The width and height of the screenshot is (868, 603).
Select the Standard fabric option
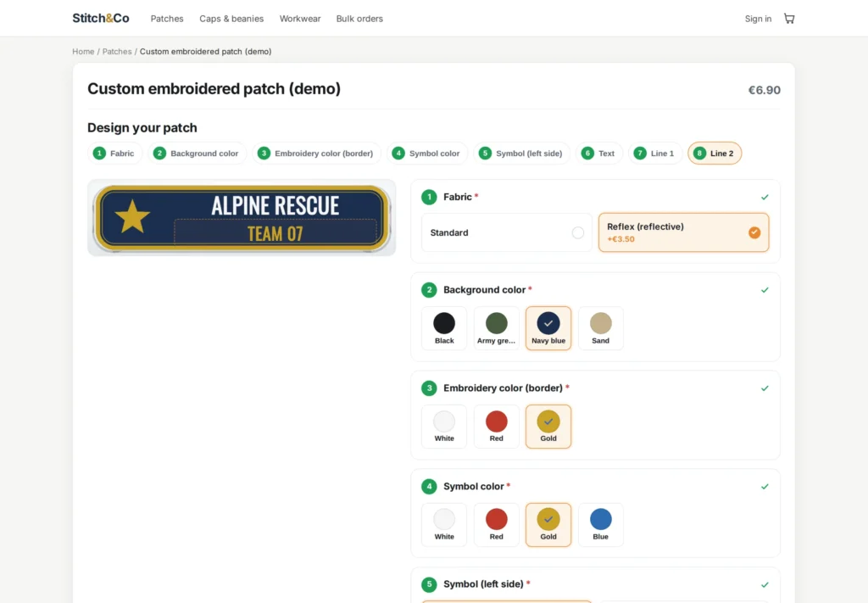click(507, 232)
